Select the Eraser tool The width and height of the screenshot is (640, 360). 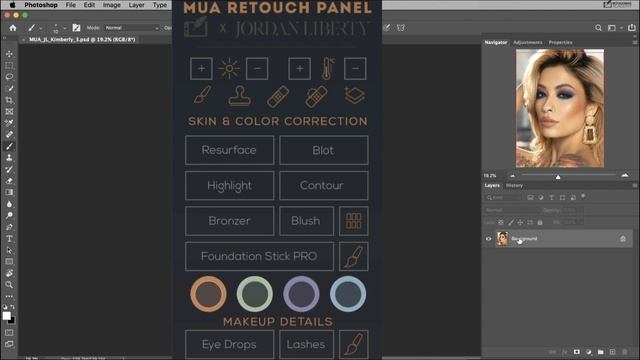point(9,180)
